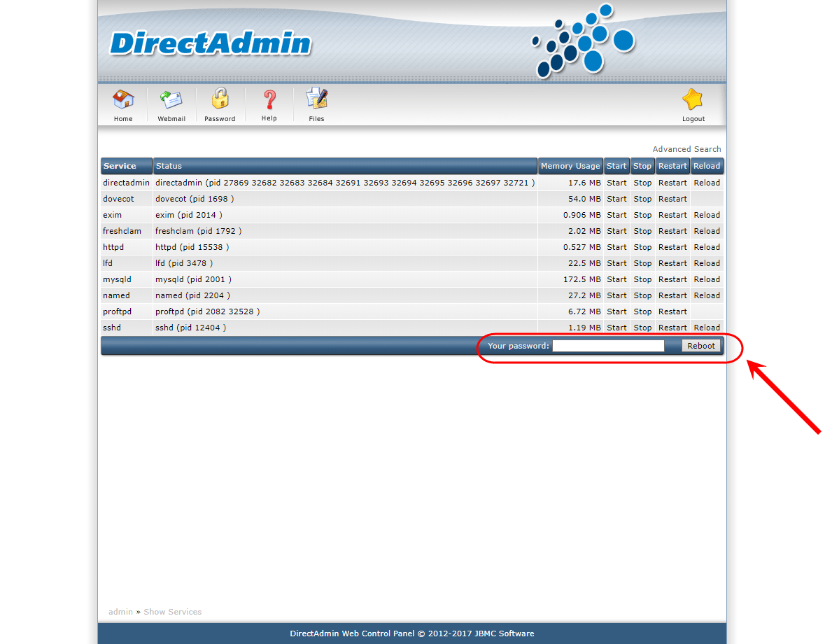Open the Webmail icon
Viewport: 825px width, 644px height.
point(171,99)
